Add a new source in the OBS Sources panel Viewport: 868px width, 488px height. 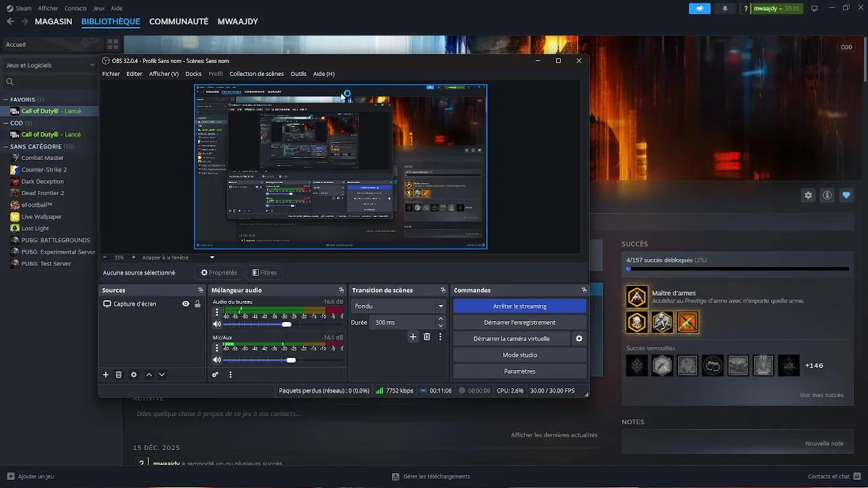coord(105,375)
